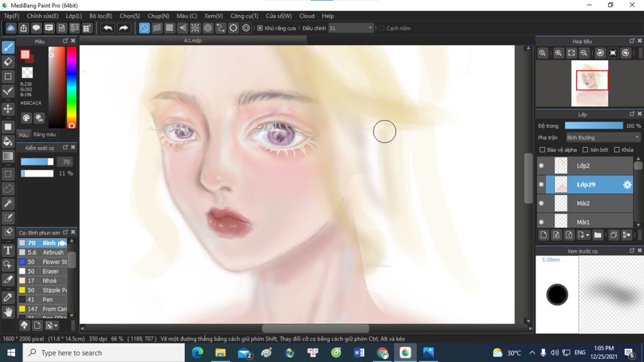Click the horizontal canvas scrollbar

coord(316,328)
